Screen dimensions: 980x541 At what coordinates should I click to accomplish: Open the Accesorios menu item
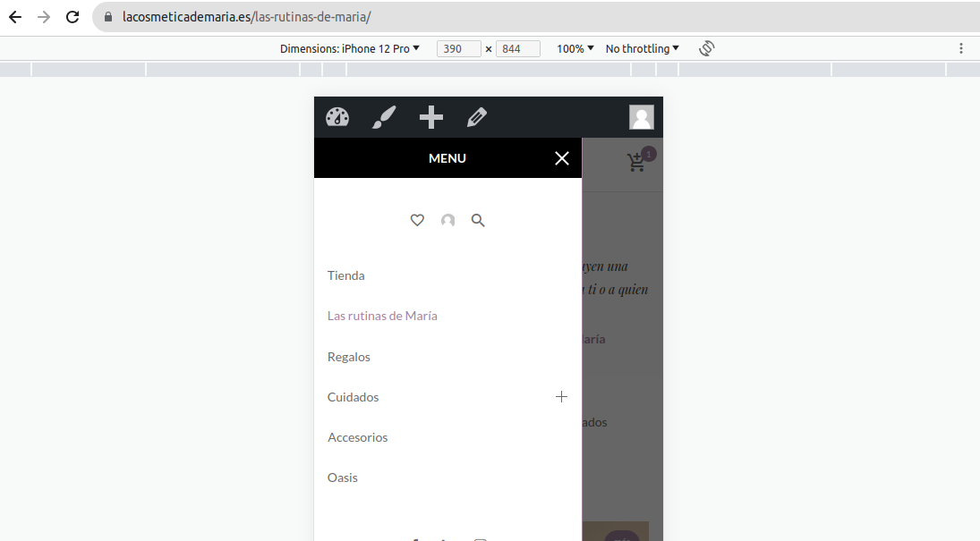pos(357,437)
